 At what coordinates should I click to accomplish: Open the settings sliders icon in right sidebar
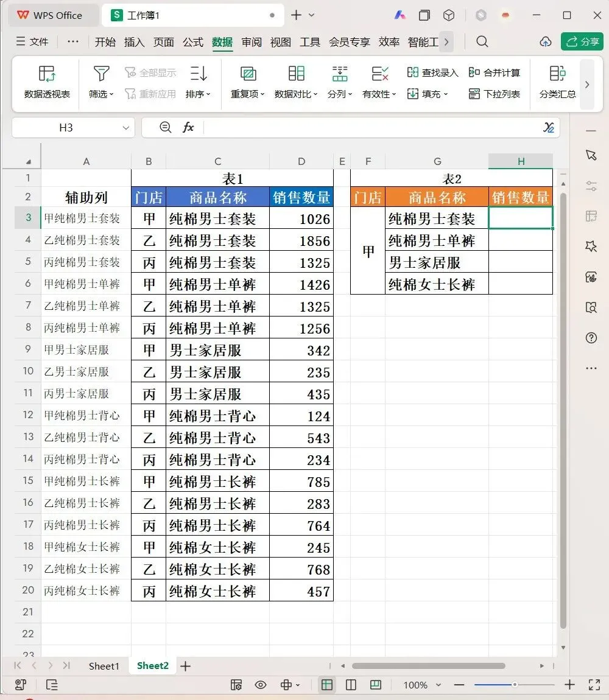591,186
